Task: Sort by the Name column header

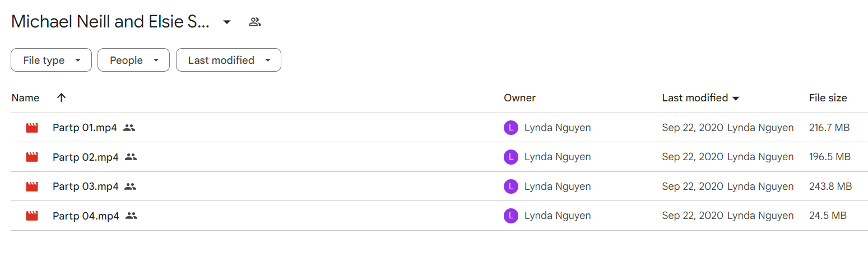Action: tap(25, 98)
